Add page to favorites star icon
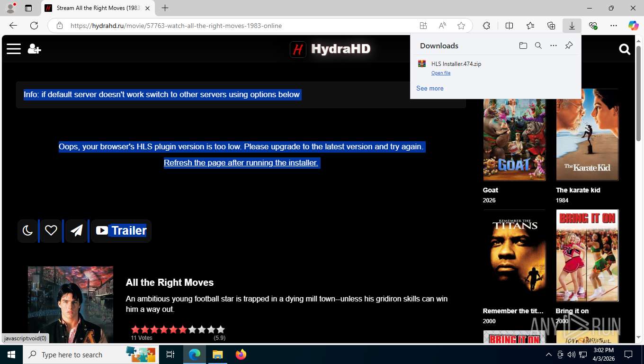This screenshot has width=644, height=364. pyautogui.click(x=461, y=26)
